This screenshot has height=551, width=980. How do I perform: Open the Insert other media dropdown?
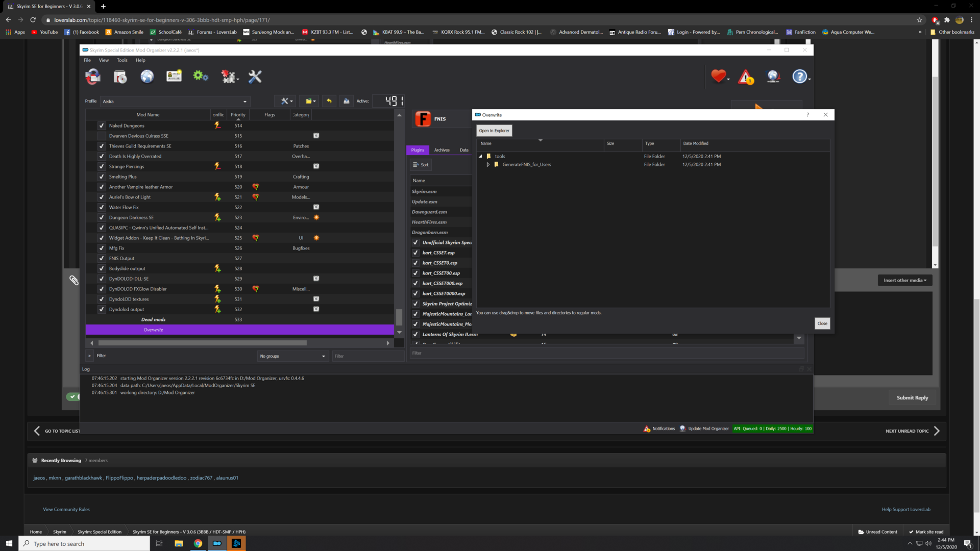coord(905,280)
